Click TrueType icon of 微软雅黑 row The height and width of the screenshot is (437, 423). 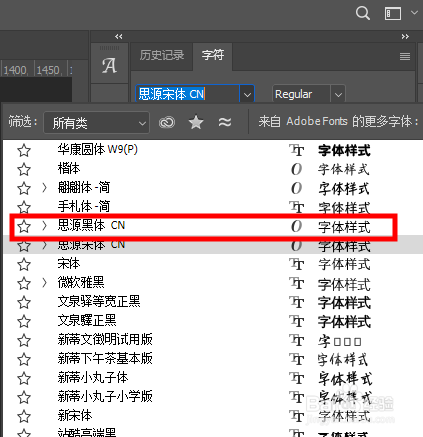296,283
